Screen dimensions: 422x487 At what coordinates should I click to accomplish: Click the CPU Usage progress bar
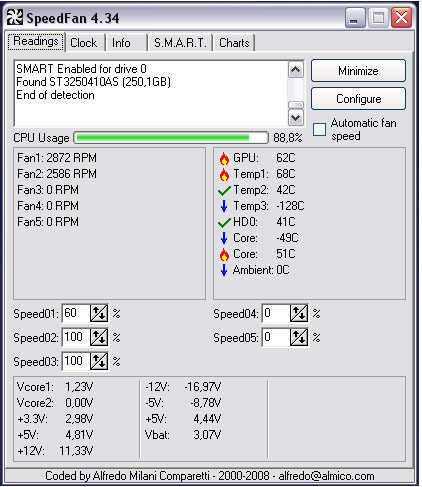[x=171, y=138]
